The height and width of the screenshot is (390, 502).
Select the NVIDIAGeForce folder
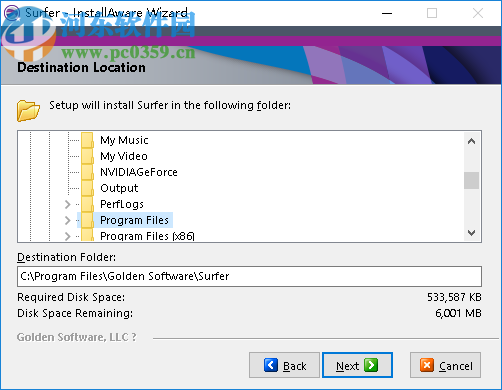pos(139,172)
